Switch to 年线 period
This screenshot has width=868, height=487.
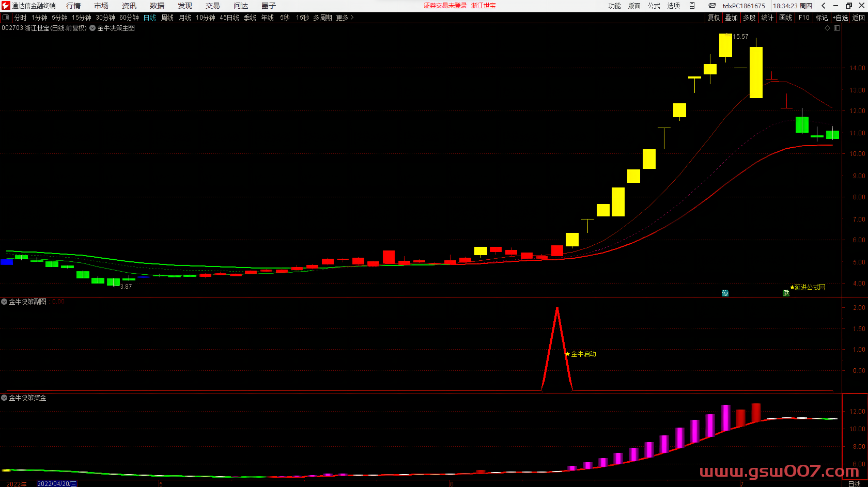(x=268, y=18)
